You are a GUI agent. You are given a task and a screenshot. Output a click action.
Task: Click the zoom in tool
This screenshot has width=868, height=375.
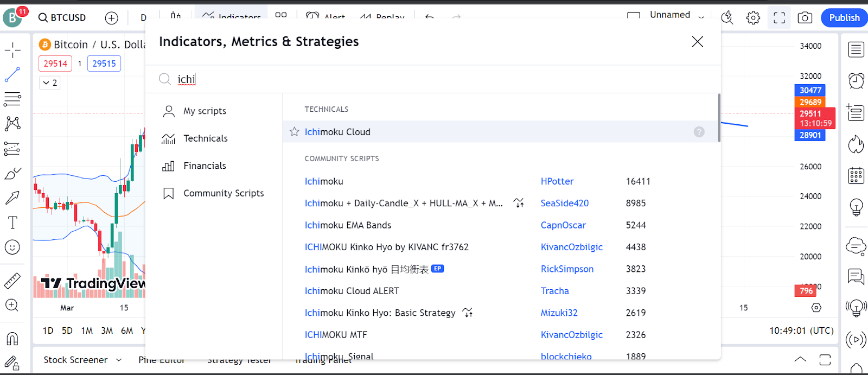(x=12, y=305)
